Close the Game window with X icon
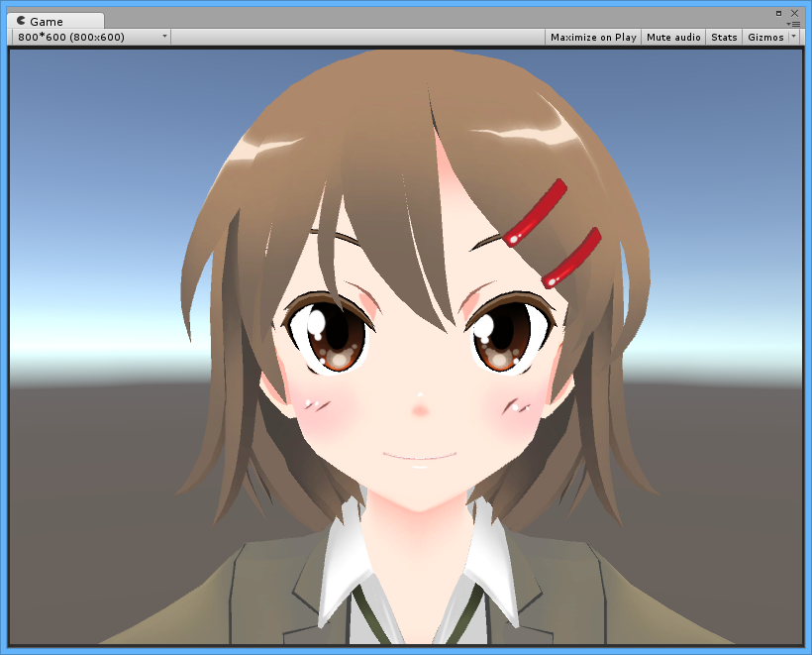Image resolution: width=812 pixels, height=655 pixels. click(794, 12)
